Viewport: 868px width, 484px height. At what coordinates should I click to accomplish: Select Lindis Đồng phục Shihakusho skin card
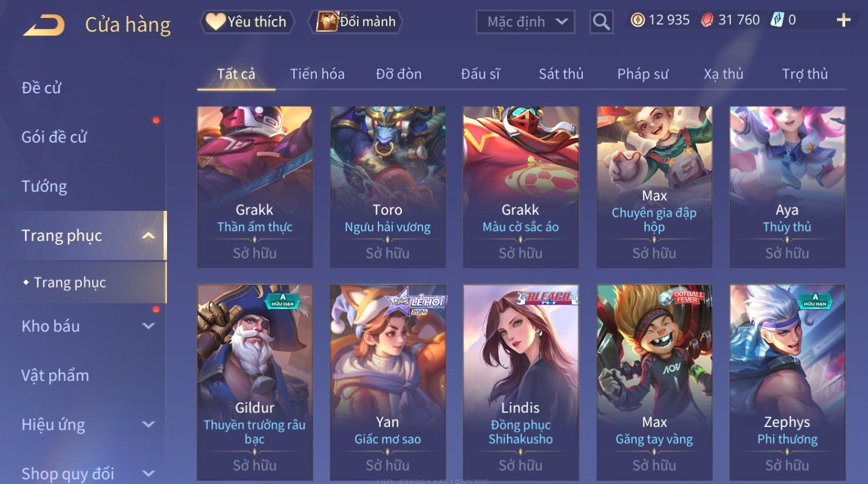(x=521, y=383)
